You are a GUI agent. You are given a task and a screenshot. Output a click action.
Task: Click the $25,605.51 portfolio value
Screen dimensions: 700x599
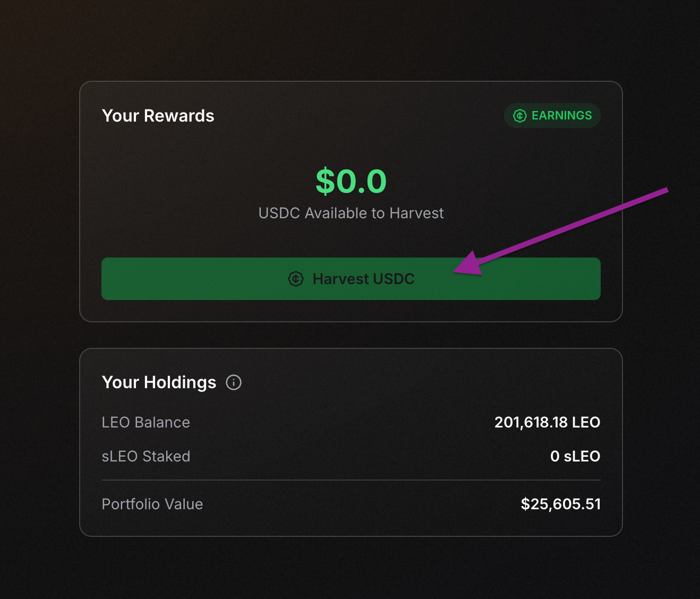(560, 504)
